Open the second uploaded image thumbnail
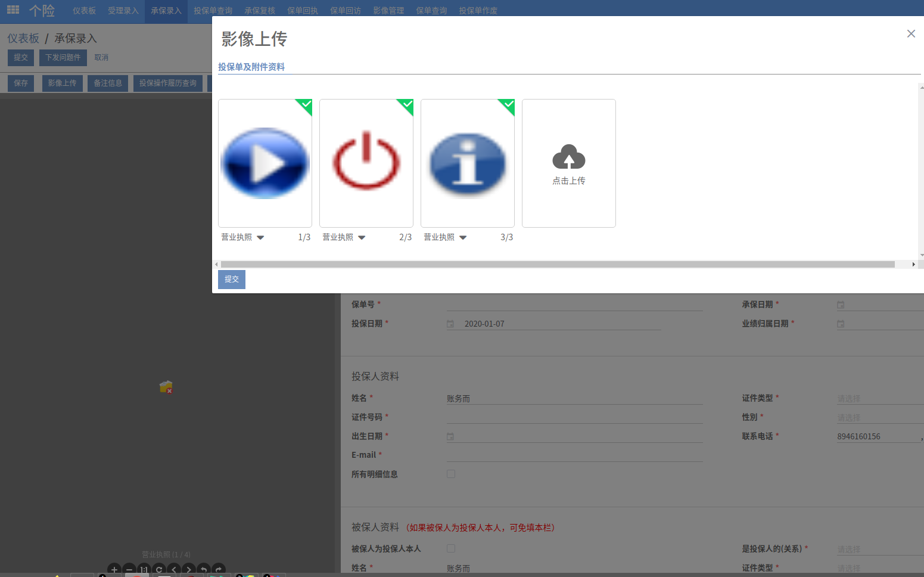The height and width of the screenshot is (577, 924). tap(366, 163)
